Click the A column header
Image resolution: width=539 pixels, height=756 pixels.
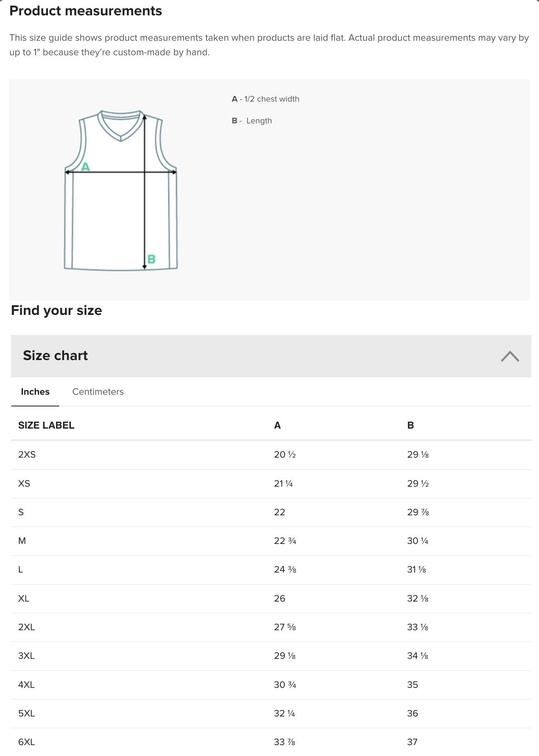(277, 425)
